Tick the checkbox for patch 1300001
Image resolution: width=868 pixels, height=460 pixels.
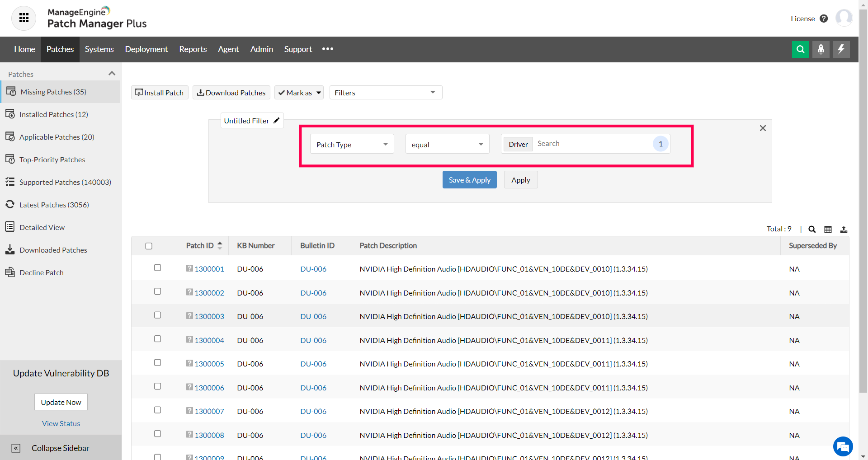157,268
